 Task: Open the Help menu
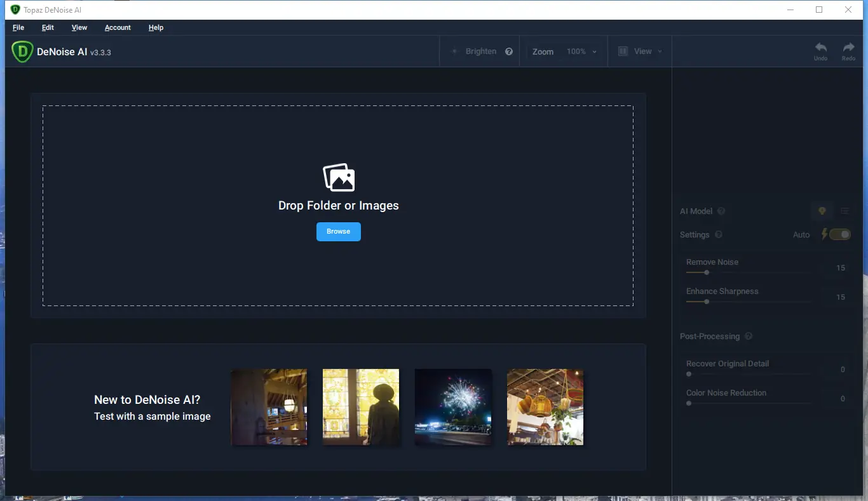point(156,27)
